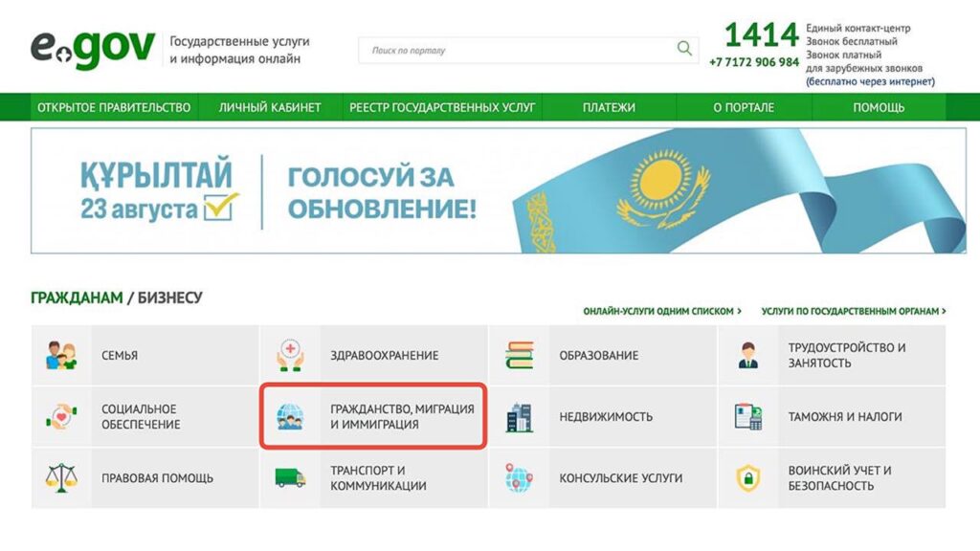Click the Семья family icon

[60, 355]
